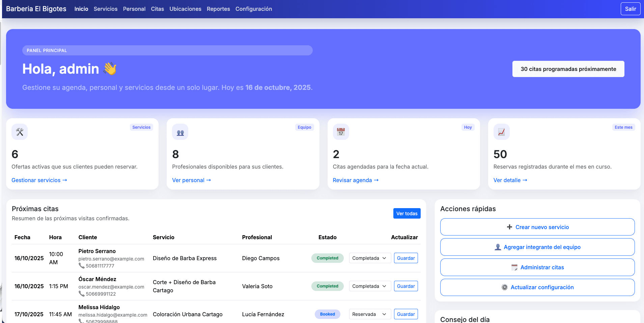Click the person icon beside Agregar integrante
The height and width of the screenshot is (323, 644).
(x=498, y=247)
